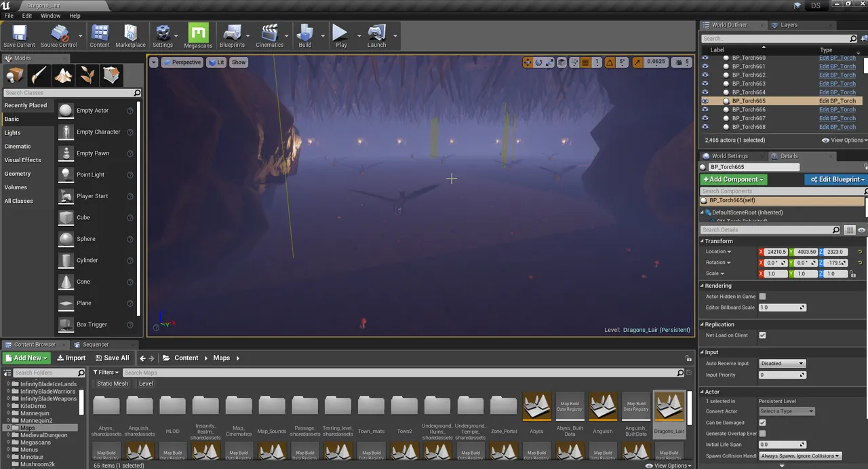Toggle visibility eye for BP_Torch660
The image size is (868, 469).
pyautogui.click(x=705, y=58)
